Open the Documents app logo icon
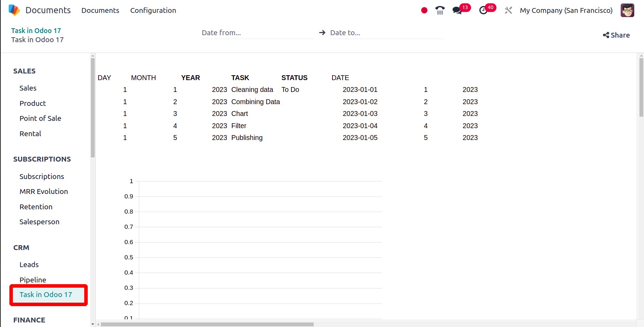Screen dimensions: 644x327 click(x=14, y=10)
